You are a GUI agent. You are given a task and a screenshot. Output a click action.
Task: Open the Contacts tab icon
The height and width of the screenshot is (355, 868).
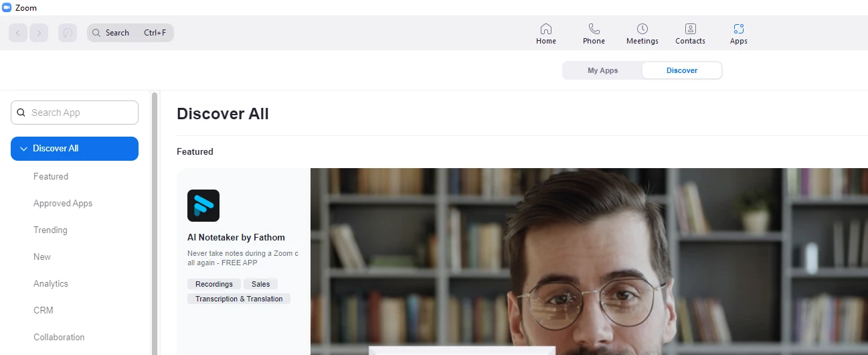(x=691, y=29)
